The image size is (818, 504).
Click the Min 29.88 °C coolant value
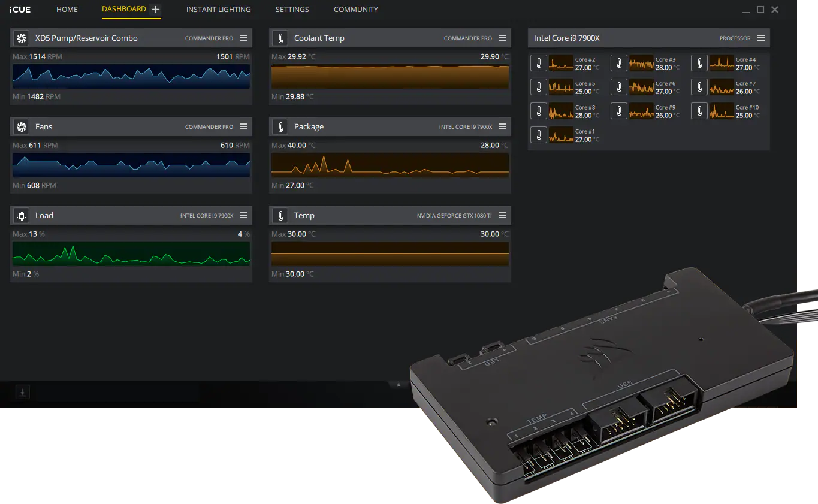coord(292,96)
